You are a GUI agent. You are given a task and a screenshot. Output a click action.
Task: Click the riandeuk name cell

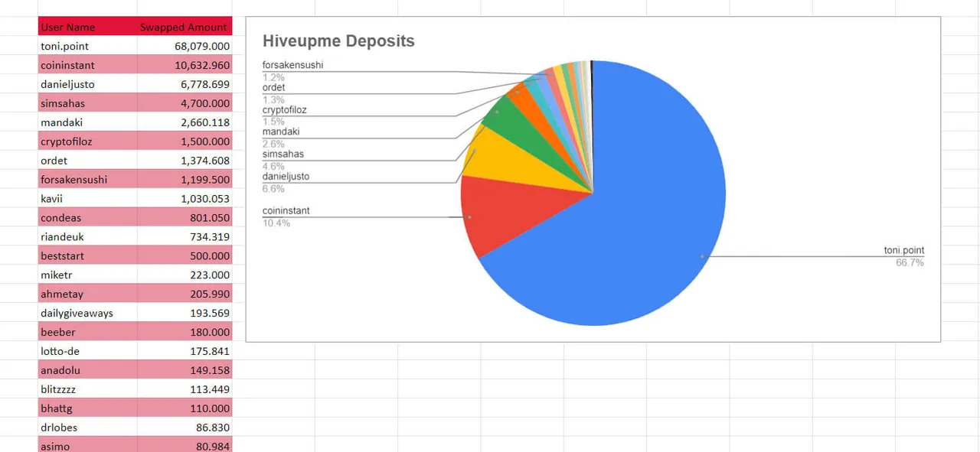pos(88,237)
